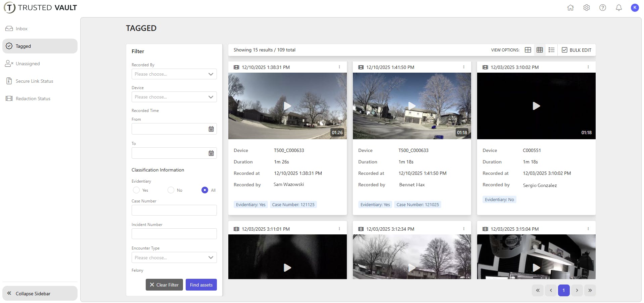Click Clear Filter button
Viewport: 644px width, 303px height.
pos(164,285)
